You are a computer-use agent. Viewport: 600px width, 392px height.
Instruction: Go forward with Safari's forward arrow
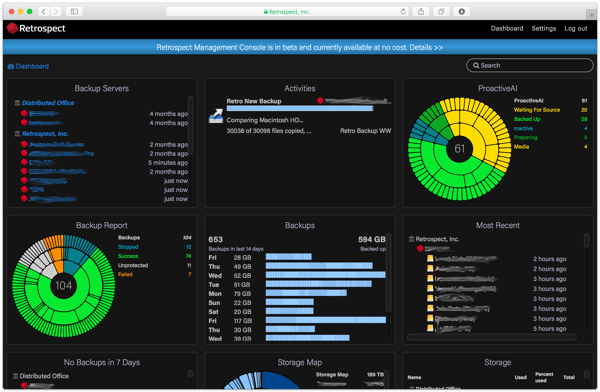56,11
